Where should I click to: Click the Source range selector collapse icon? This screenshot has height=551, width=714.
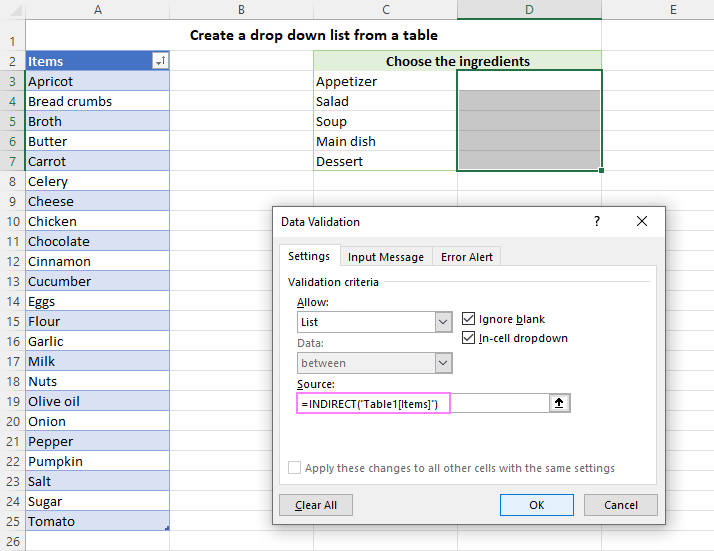click(559, 403)
